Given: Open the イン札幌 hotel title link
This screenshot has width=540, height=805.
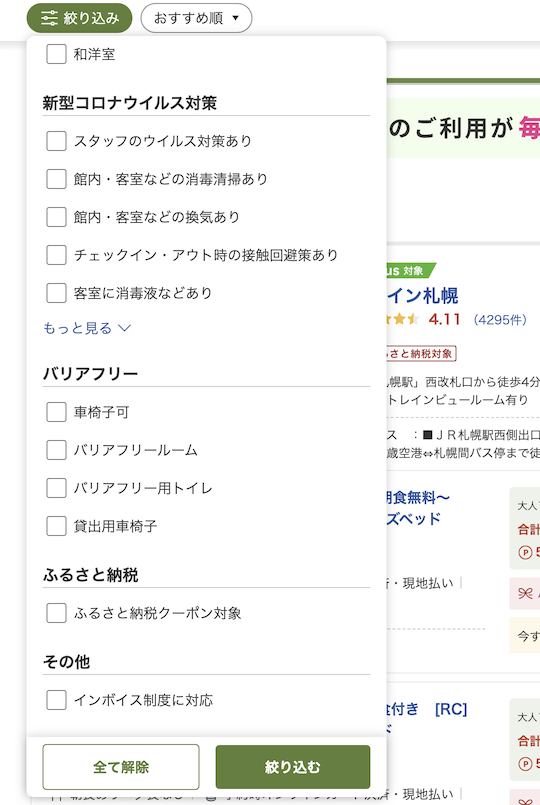Looking at the screenshot, I should (422, 296).
